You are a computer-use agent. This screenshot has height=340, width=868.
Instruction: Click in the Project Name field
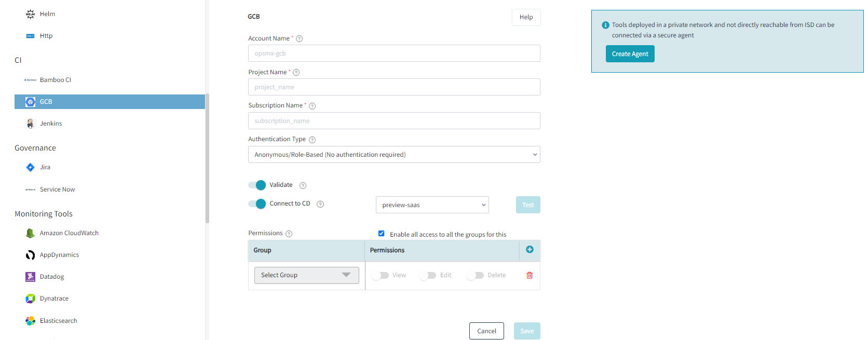(x=394, y=87)
